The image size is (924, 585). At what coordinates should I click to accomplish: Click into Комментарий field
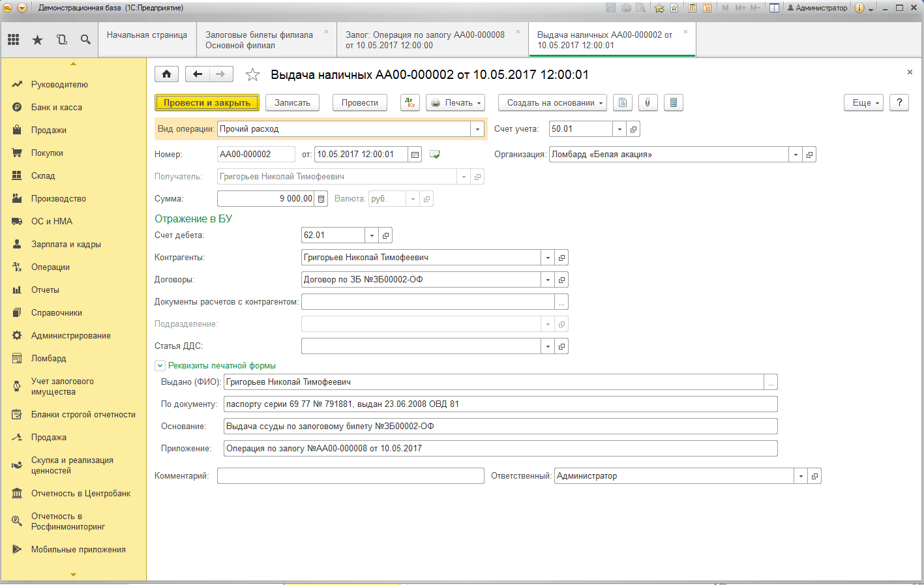(x=351, y=476)
